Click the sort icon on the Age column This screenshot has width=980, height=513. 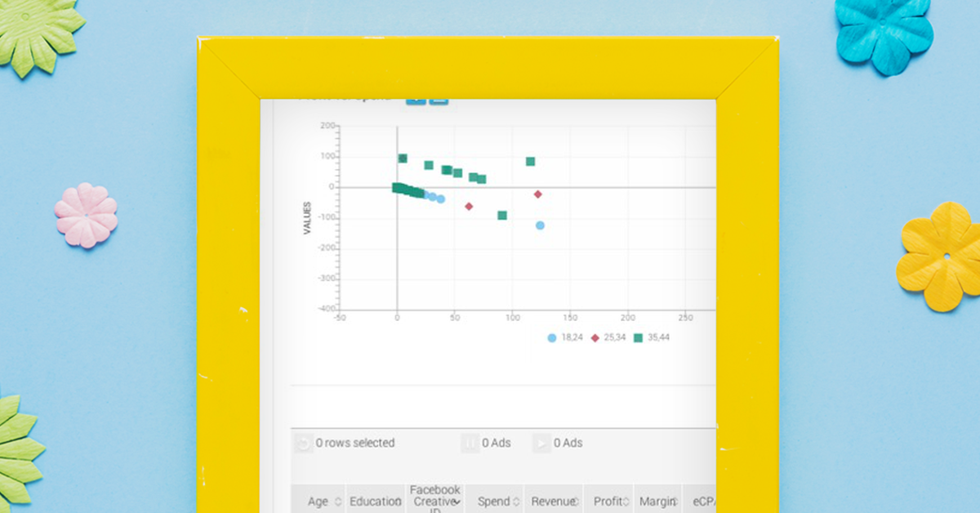337,501
